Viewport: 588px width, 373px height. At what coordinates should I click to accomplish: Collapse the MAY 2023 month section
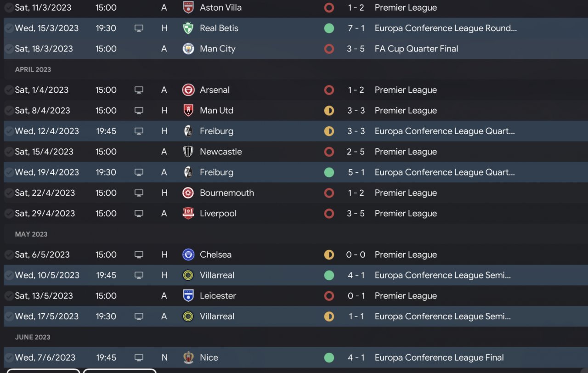click(x=31, y=234)
